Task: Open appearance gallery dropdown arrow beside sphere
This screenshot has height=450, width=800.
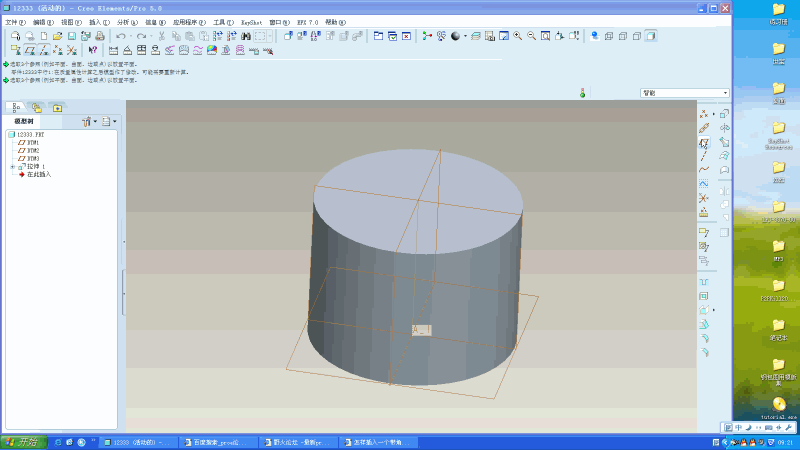Action: click(x=465, y=36)
